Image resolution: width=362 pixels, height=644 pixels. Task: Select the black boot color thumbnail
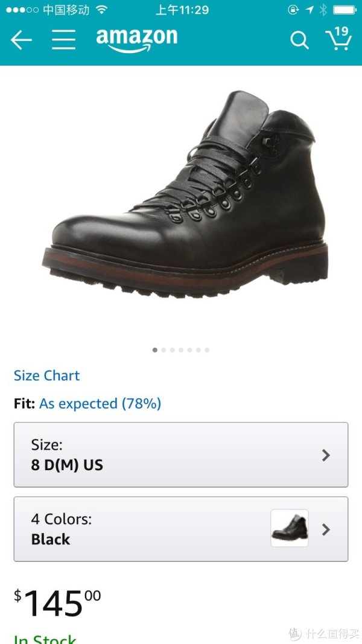point(290,528)
